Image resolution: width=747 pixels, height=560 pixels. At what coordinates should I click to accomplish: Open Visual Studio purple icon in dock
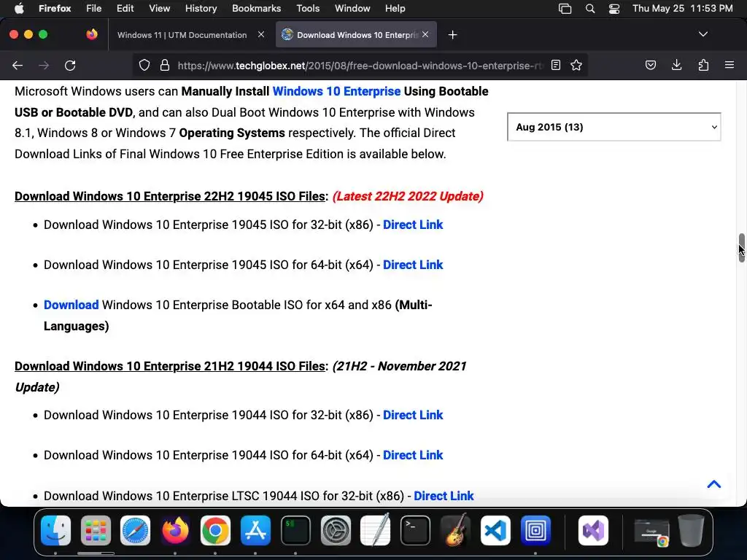pyautogui.click(x=593, y=530)
